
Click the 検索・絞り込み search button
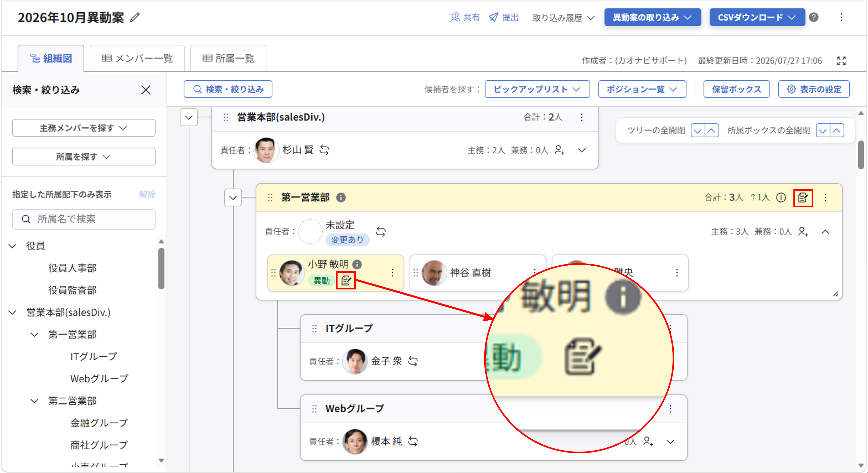pyautogui.click(x=228, y=89)
